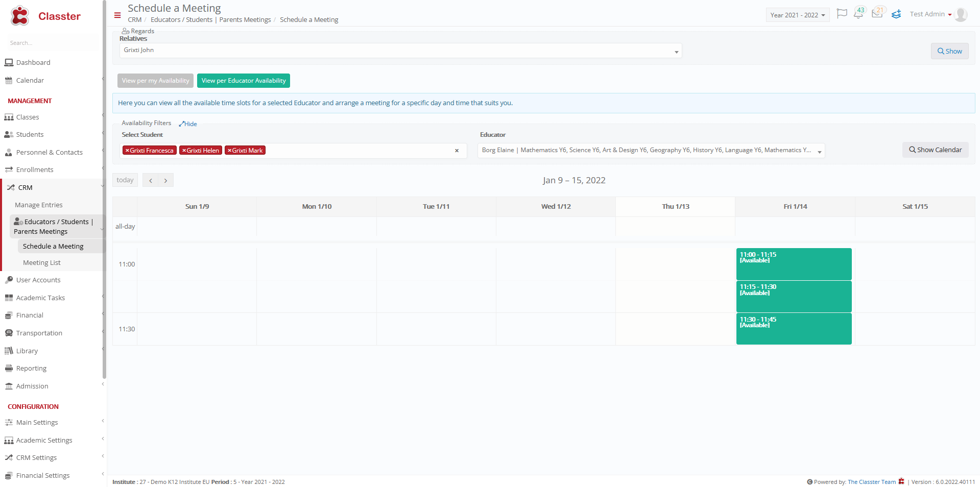Click View per my Availability button

(x=155, y=81)
